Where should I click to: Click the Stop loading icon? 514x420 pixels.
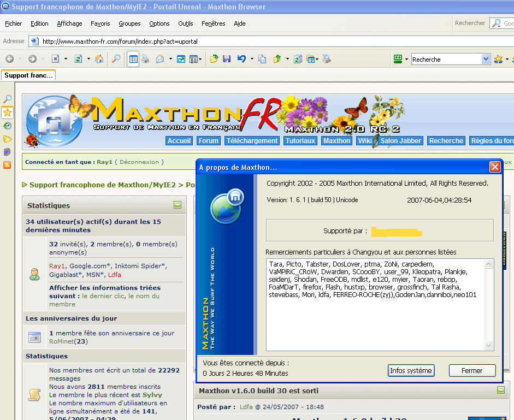click(x=55, y=59)
